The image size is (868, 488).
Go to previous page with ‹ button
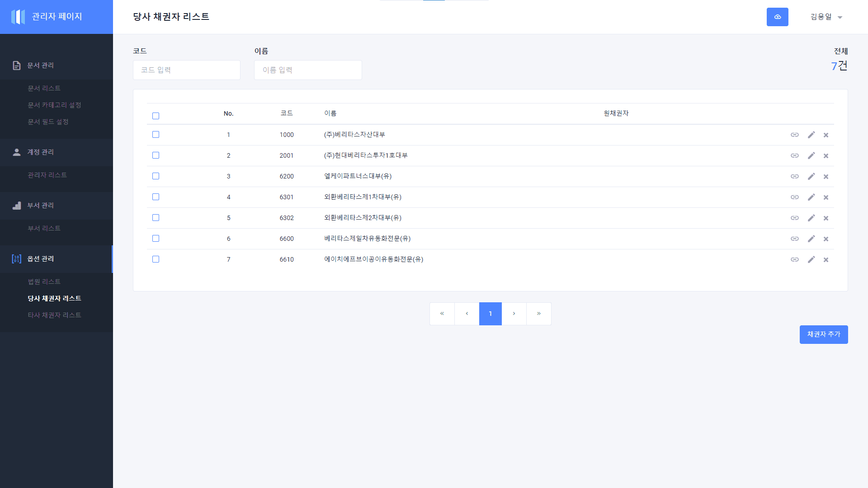pos(467,314)
